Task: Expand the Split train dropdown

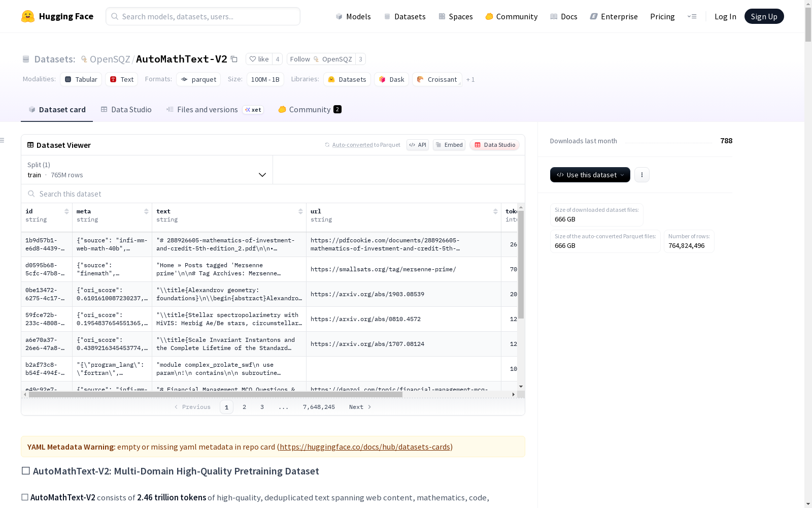Action: tap(147, 170)
